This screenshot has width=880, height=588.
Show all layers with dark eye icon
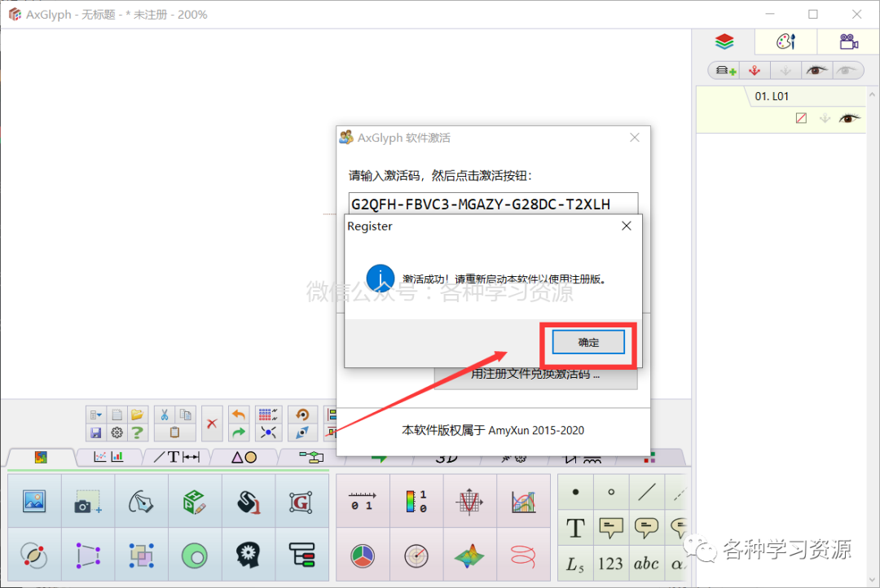pyautogui.click(x=816, y=71)
